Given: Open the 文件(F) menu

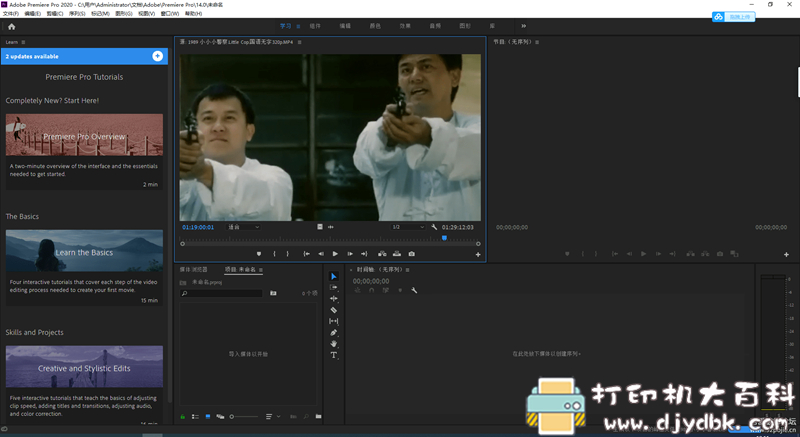Looking at the screenshot, I should [x=11, y=14].
